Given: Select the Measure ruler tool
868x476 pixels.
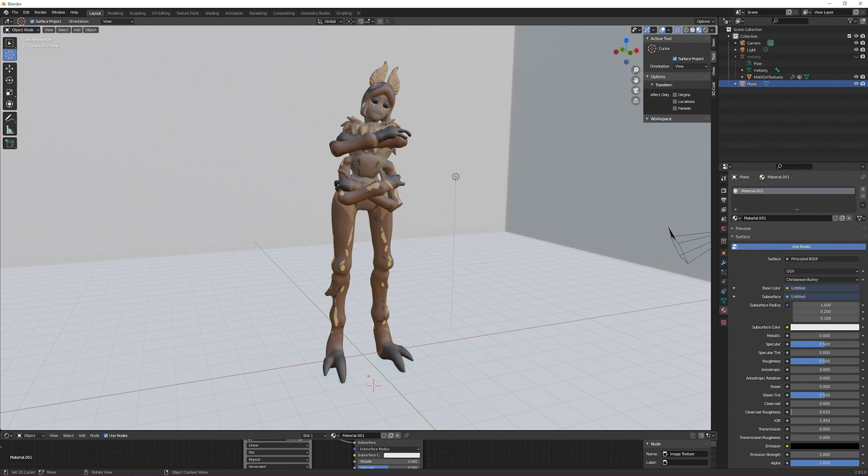Looking at the screenshot, I should [x=9, y=130].
